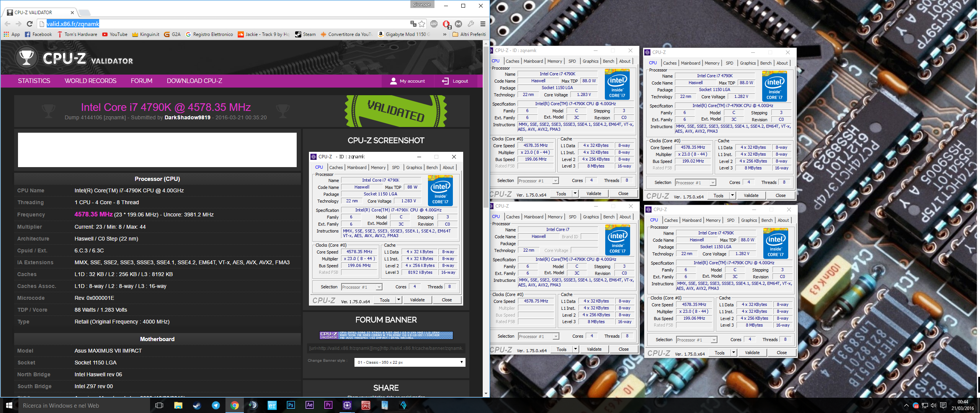This screenshot has width=980, height=413.
Task: Click the Logout button
Action: (455, 81)
